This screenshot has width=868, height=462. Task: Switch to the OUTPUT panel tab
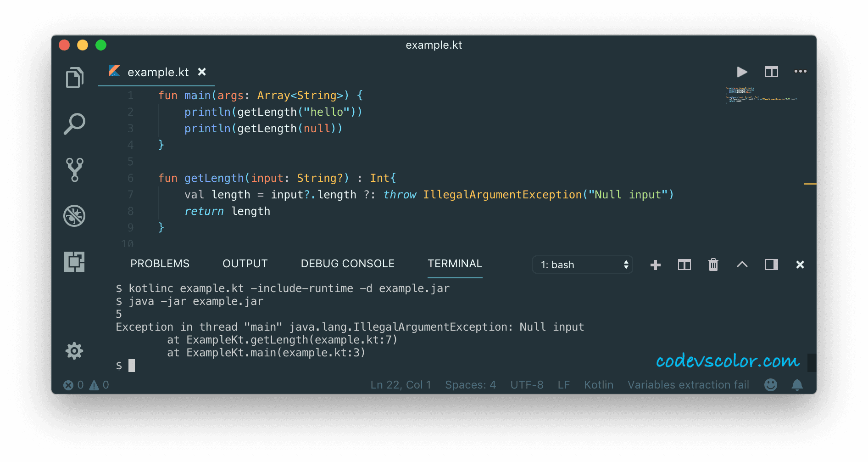pyautogui.click(x=245, y=264)
